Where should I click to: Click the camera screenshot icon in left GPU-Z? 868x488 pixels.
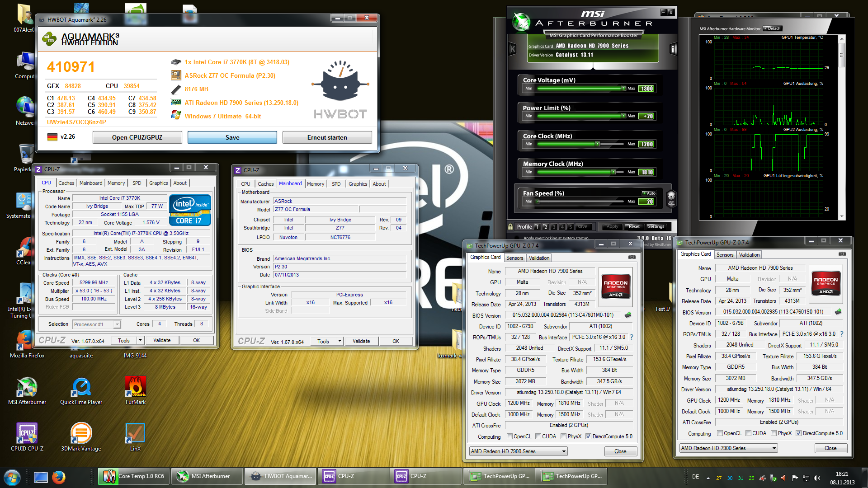[x=632, y=257]
